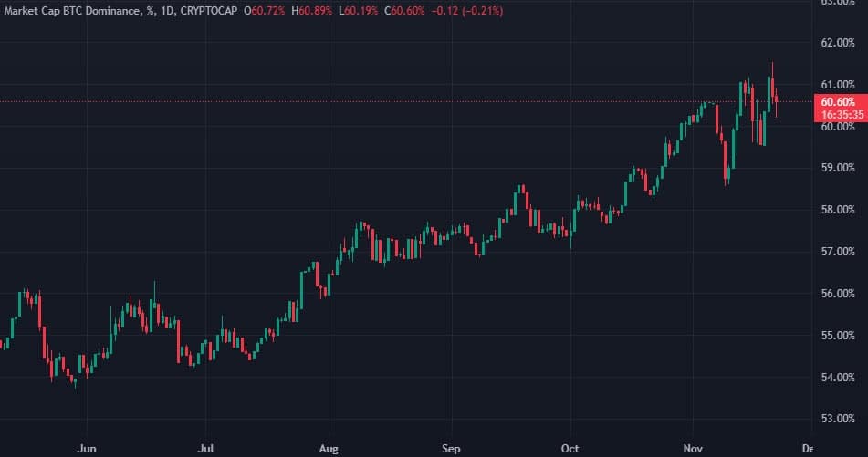Viewport: 868px width, 457px height.
Task: Click the change value -0.12 (-0.21%)
Action: click(467, 11)
